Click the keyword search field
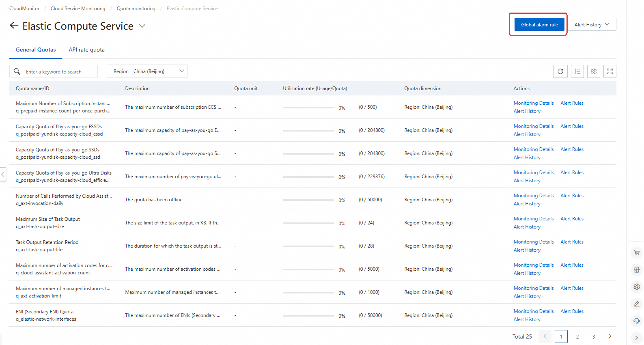Image resolution: width=644 pixels, height=345 pixels. point(54,71)
